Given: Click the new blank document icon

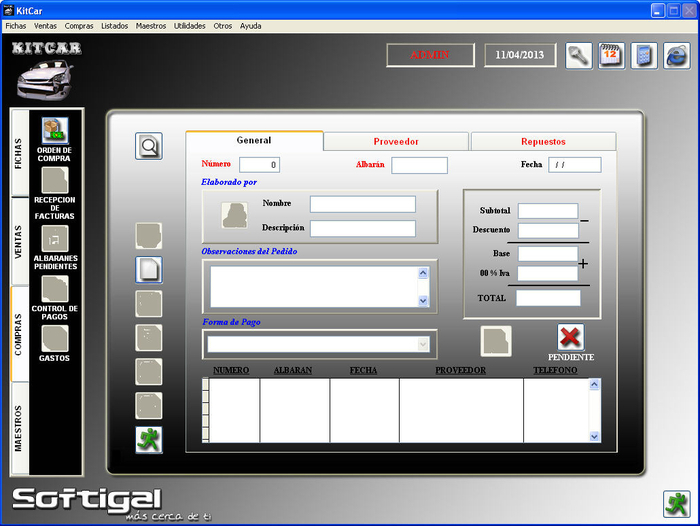Looking at the screenshot, I should 149,270.
